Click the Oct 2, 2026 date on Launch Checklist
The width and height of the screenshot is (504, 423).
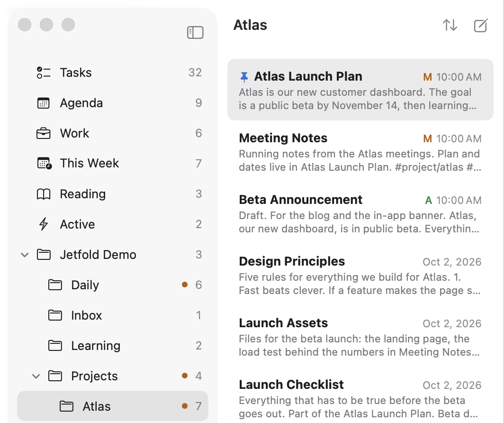452,386
